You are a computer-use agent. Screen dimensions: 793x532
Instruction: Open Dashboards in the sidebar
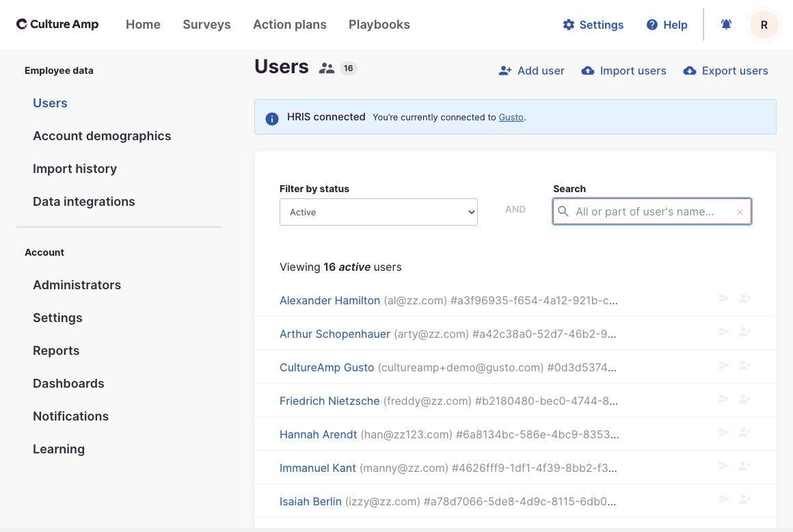coord(68,384)
